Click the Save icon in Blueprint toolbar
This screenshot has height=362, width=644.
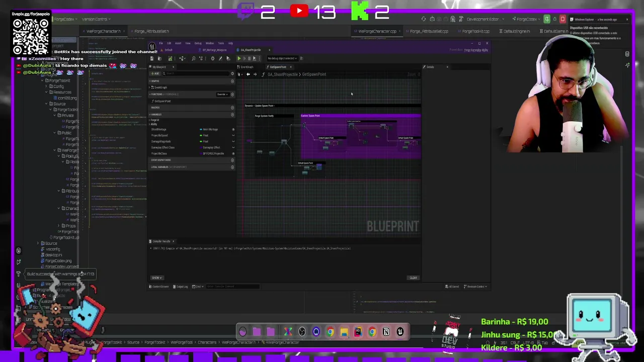pyautogui.click(x=152, y=58)
